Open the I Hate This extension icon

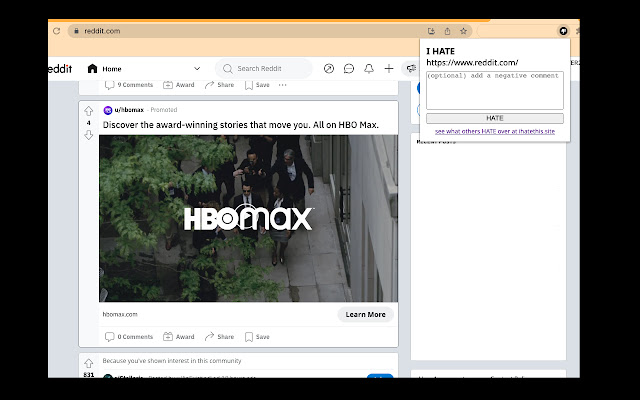point(563,31)
